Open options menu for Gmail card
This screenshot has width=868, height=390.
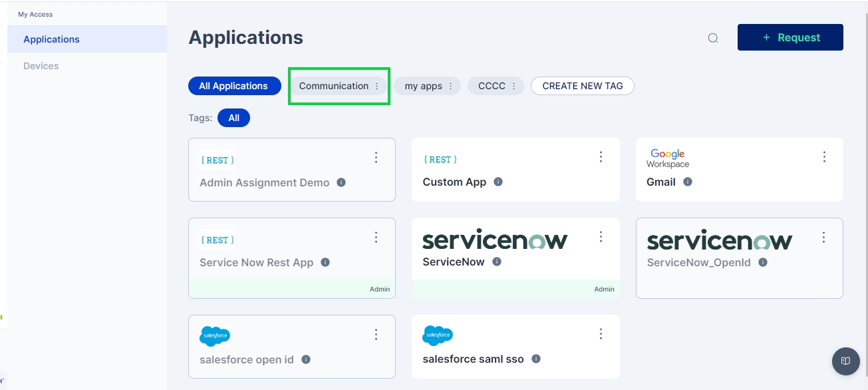[x=824, y=157]
